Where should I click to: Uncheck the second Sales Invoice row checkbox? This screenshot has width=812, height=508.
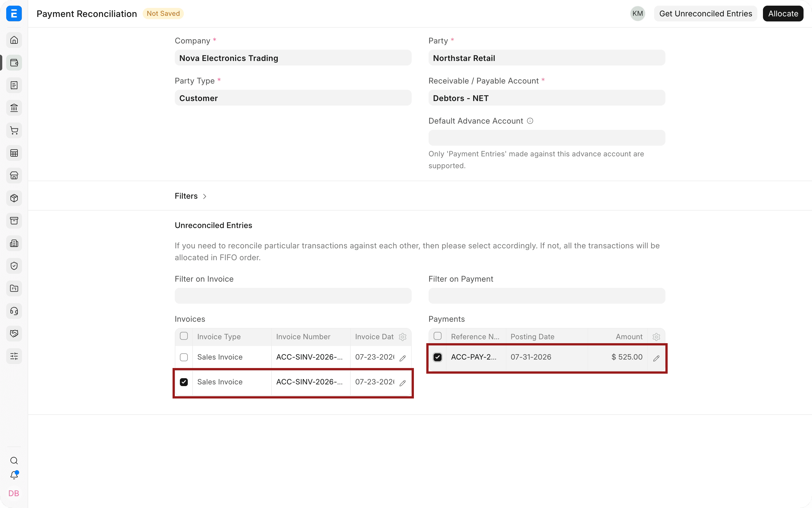click(x=184, y=382)
